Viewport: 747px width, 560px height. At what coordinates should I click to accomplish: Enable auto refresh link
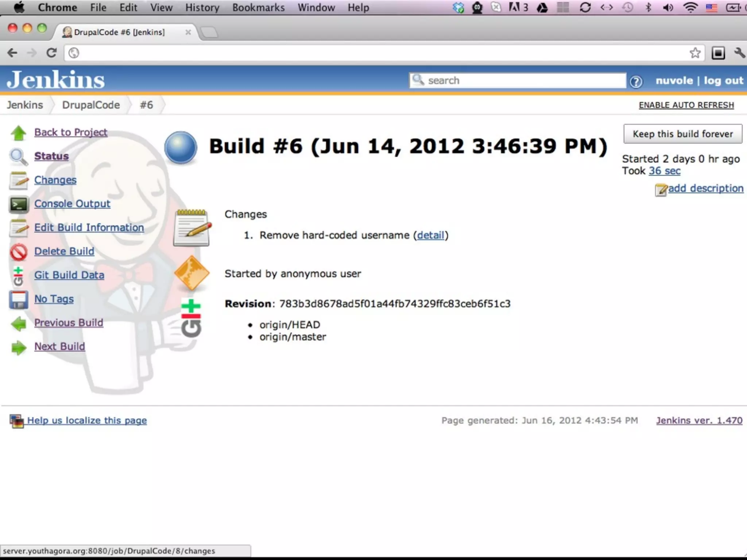[x=686, y=105]
